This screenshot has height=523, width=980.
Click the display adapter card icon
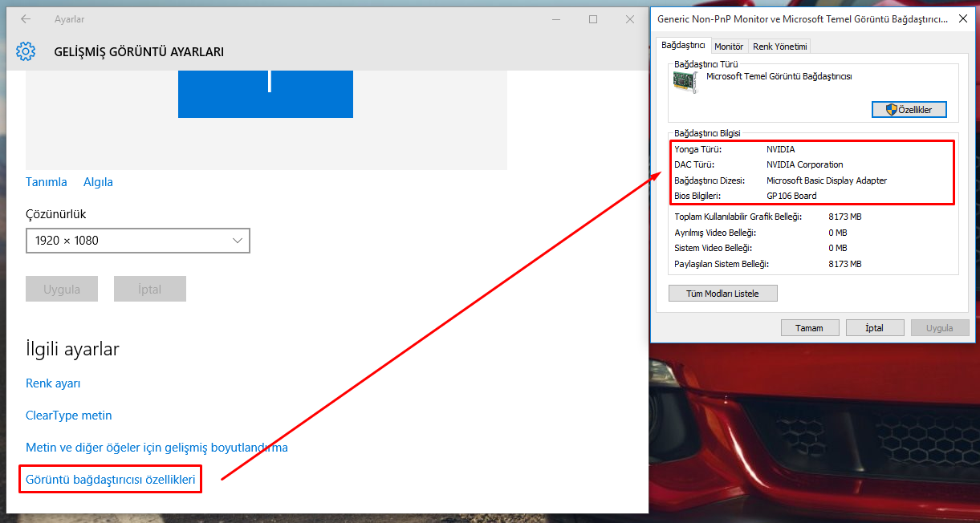(x=686, y=81)
